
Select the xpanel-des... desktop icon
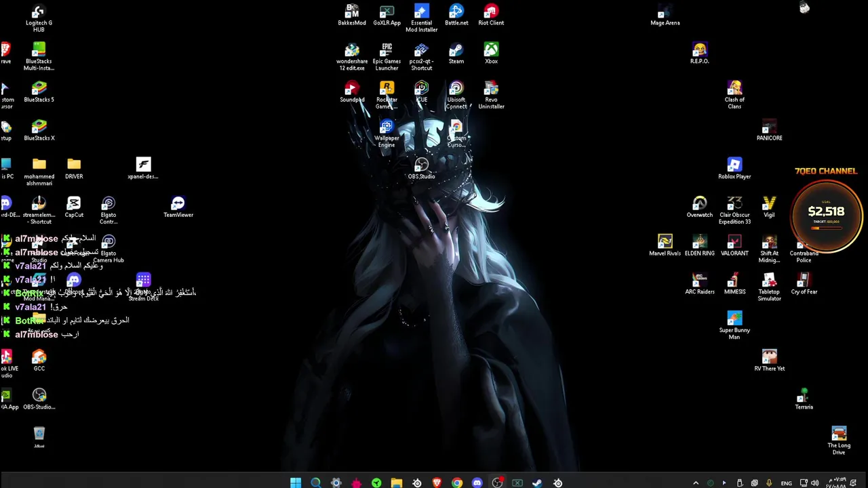(x=143, y=169)
